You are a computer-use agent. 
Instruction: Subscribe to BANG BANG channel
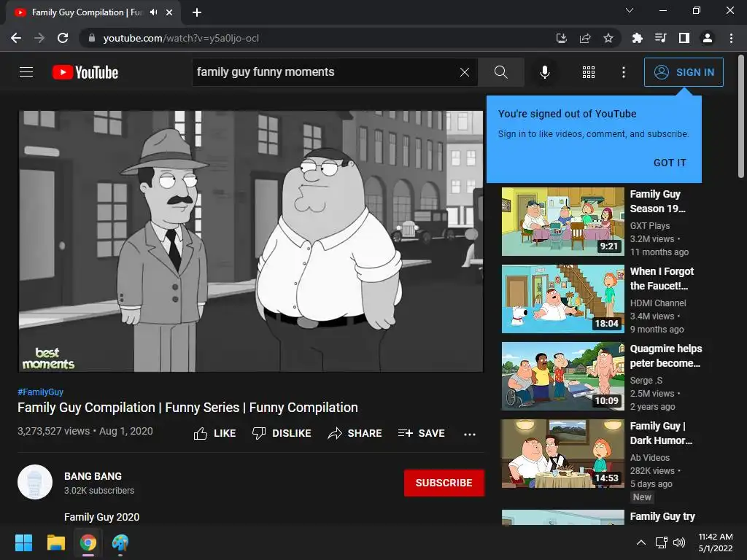tap(444, 483)
